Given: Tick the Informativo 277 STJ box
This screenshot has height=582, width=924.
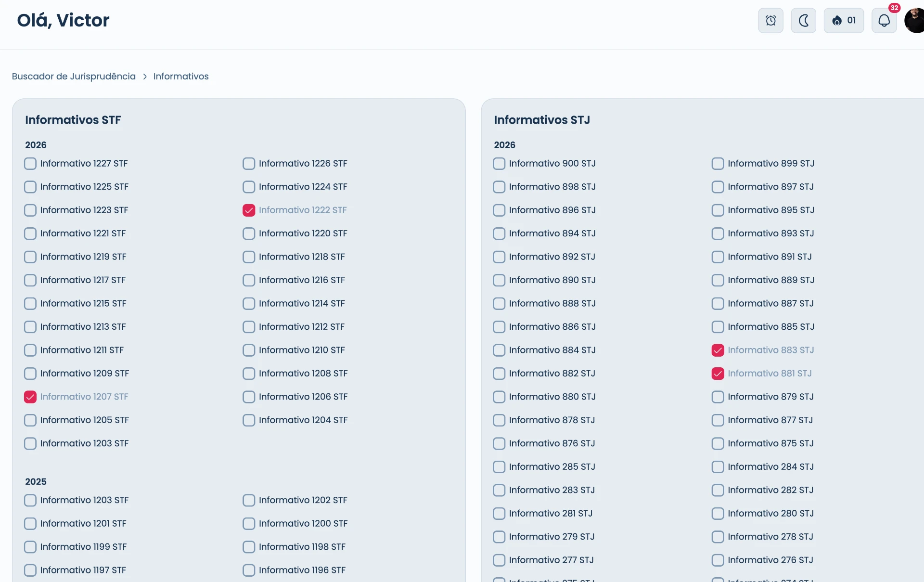Looking at the screenshot, I should 499,560.
